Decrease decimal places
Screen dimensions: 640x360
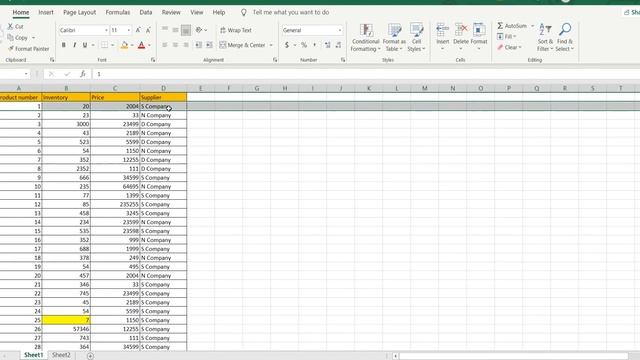pyautogui.click(x=338, y=45)
